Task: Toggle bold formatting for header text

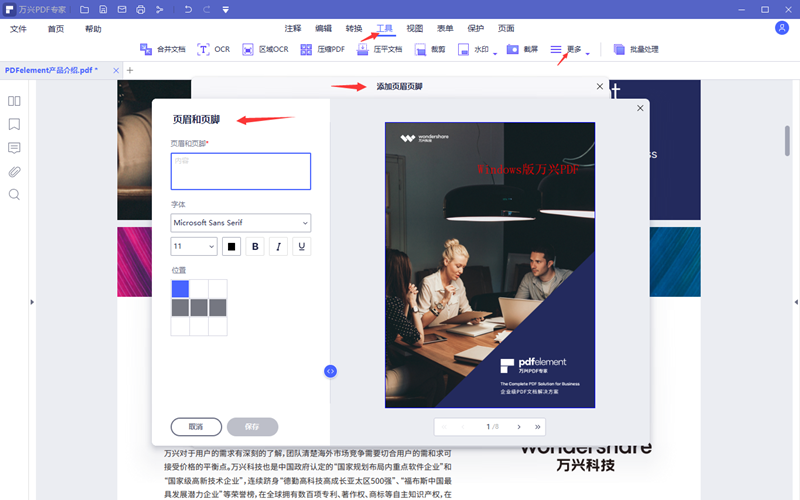Action: pyautogui.click(x=255, y=246)
